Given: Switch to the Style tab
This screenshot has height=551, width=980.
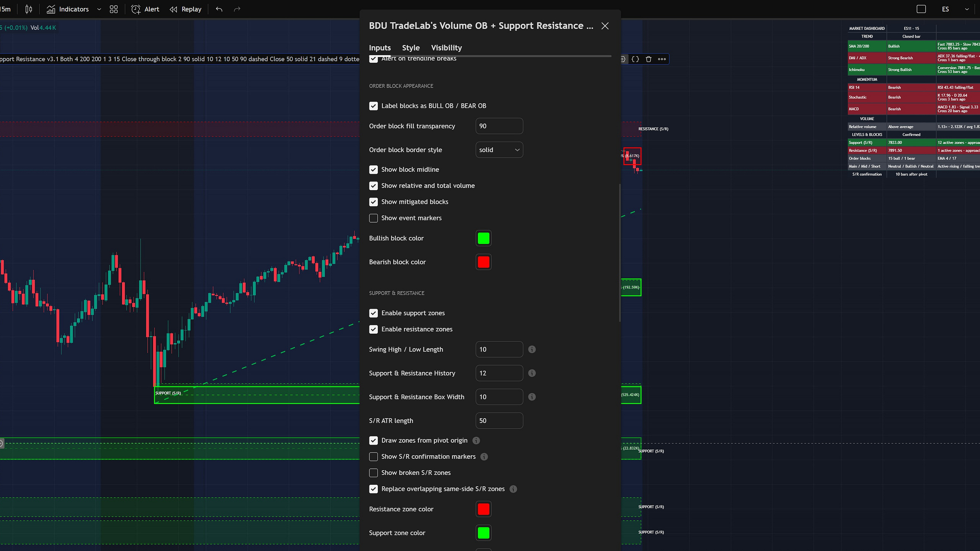Looking at the screenshot, I should pyautogui.click(x=411, y=48).
